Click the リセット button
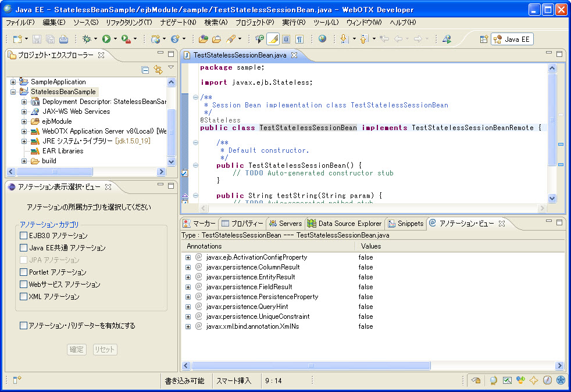This screenshot has height=392, width=571. (x=105, y=349)
